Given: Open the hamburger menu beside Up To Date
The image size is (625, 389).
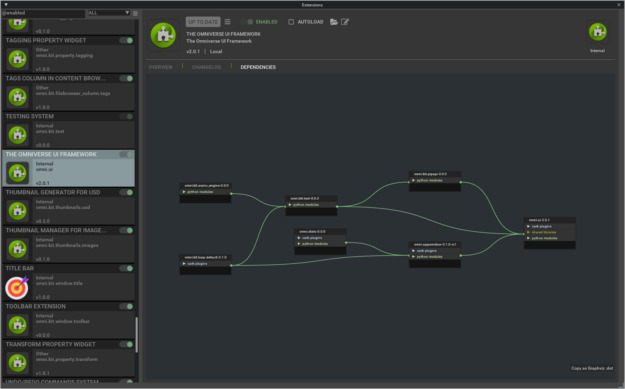Looking at the screenshot, I should point(228,22).
